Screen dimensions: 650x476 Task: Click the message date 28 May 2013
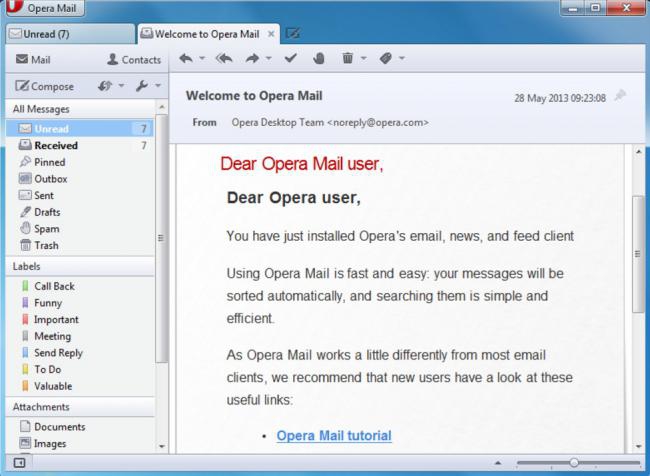[560, 98]
